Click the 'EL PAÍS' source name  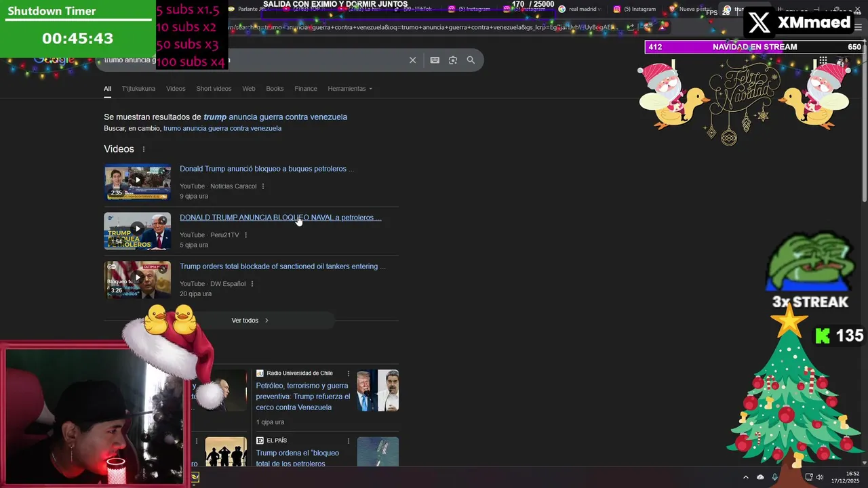point(277,441)
